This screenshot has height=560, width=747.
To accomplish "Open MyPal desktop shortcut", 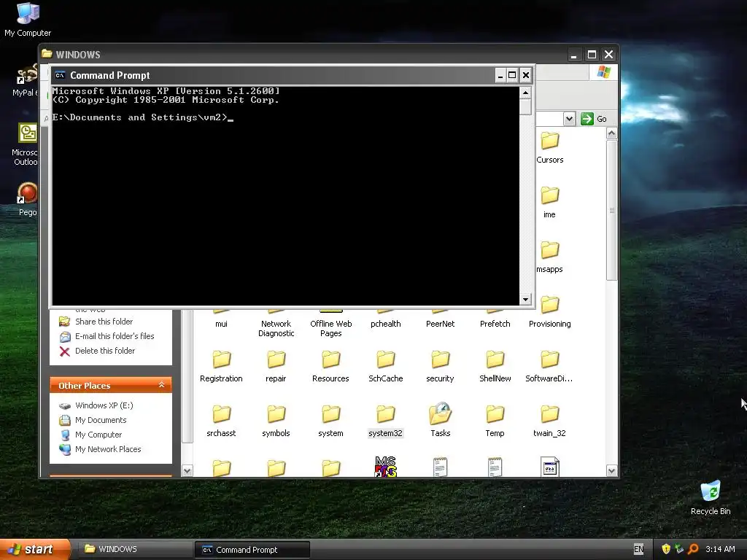I will coord(26,80).
